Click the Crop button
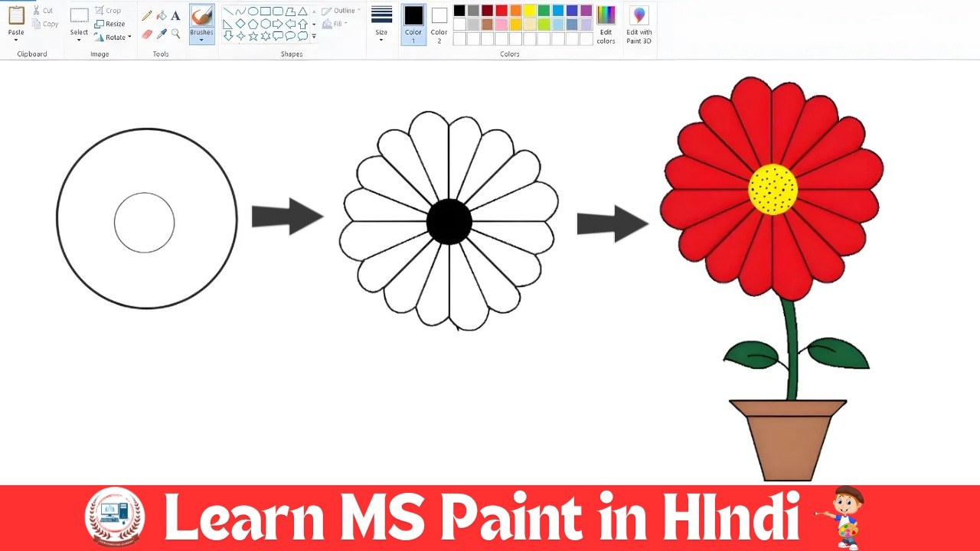 (x=108, y=11)
